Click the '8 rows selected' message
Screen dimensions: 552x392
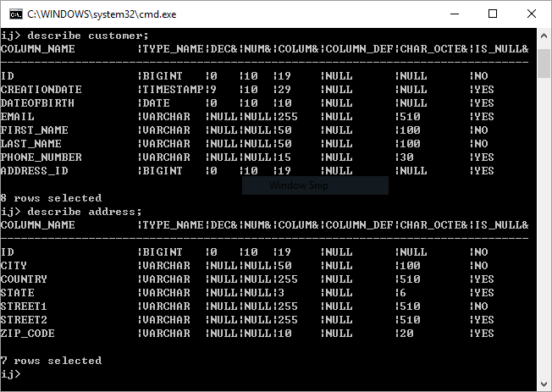click(52, 198)
